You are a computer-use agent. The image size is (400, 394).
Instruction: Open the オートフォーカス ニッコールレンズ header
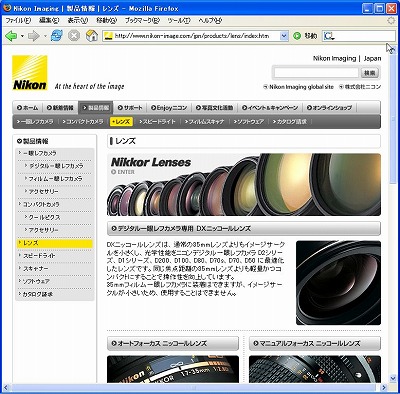pos(173,343)
